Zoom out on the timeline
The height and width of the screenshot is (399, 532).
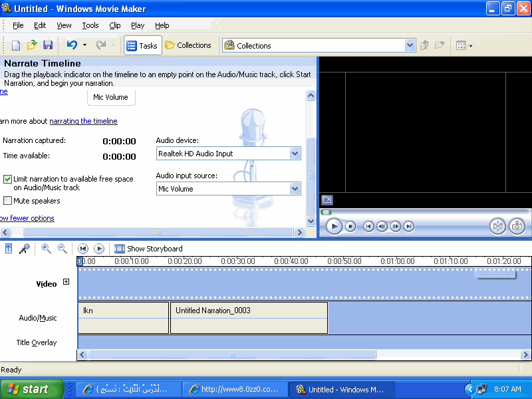pyautogui.click(x=62, y=248)
